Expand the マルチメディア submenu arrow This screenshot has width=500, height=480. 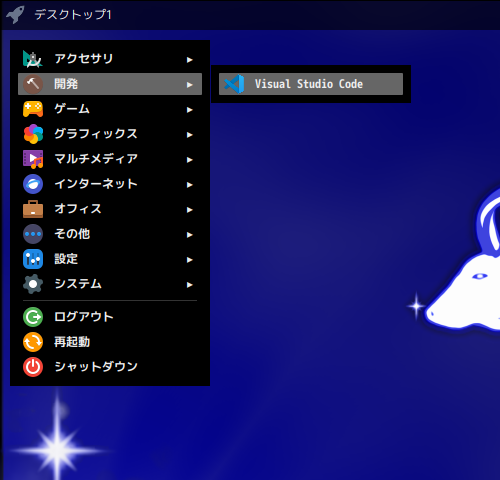190,160
